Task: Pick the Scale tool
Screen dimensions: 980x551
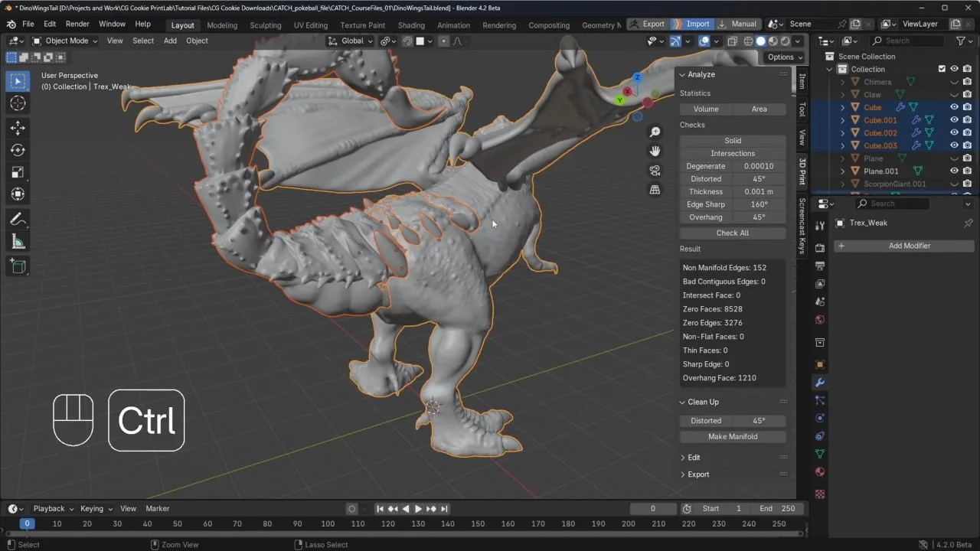Action: [x=18, y=172]
